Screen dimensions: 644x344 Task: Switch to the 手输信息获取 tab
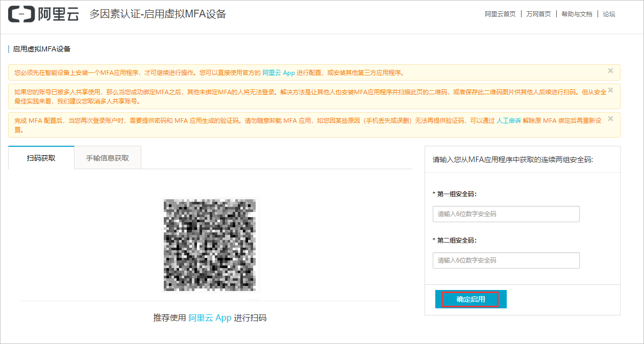tap(108, 158)
